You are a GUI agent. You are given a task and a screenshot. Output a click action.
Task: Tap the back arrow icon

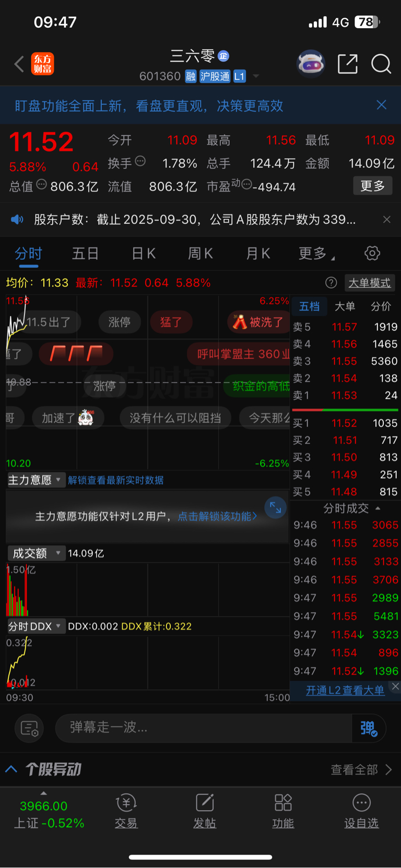pyautogui.click(x=19, y=64)
